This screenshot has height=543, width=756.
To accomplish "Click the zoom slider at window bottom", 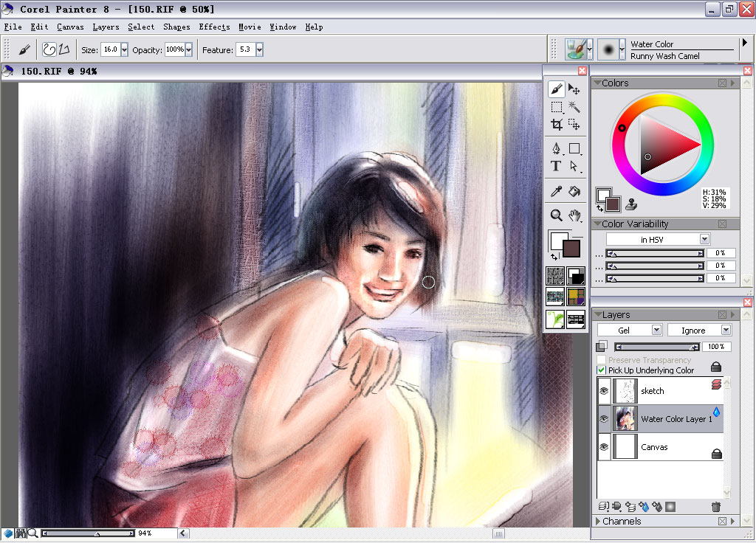I will tap(88, 533).
